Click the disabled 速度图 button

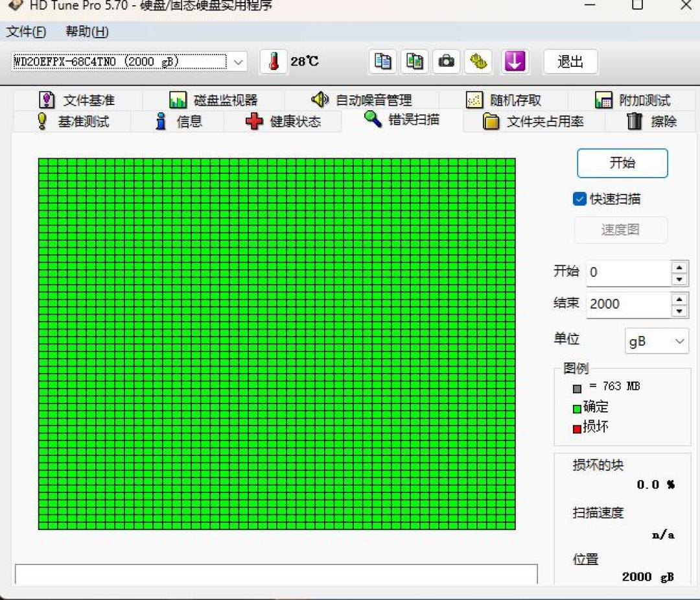(620, 230)
